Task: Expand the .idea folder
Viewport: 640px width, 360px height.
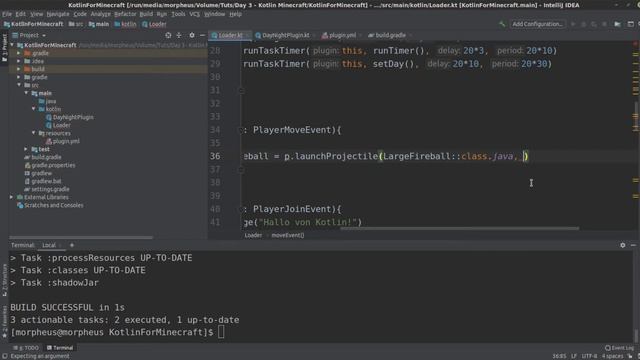Action: (x=19, y=61)
